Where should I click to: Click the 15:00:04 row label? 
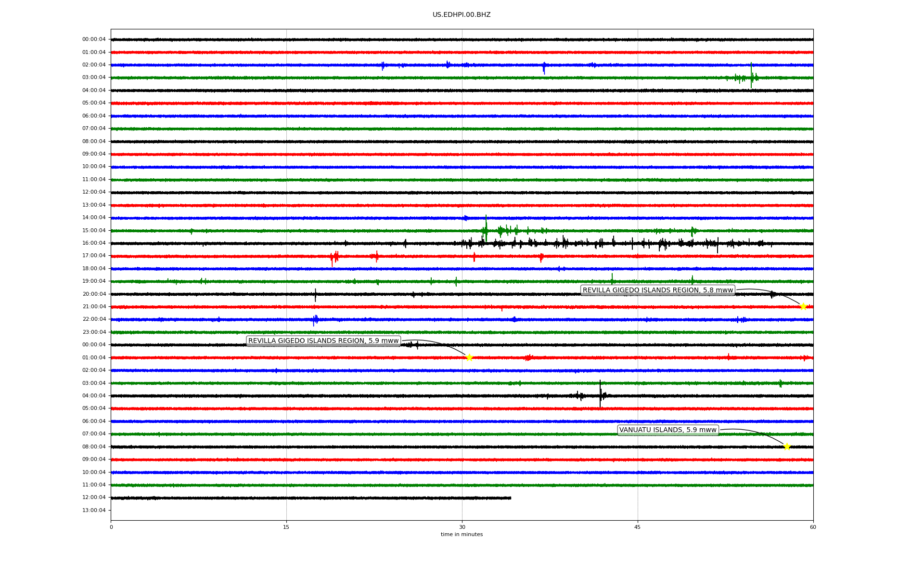click(94, 230)
